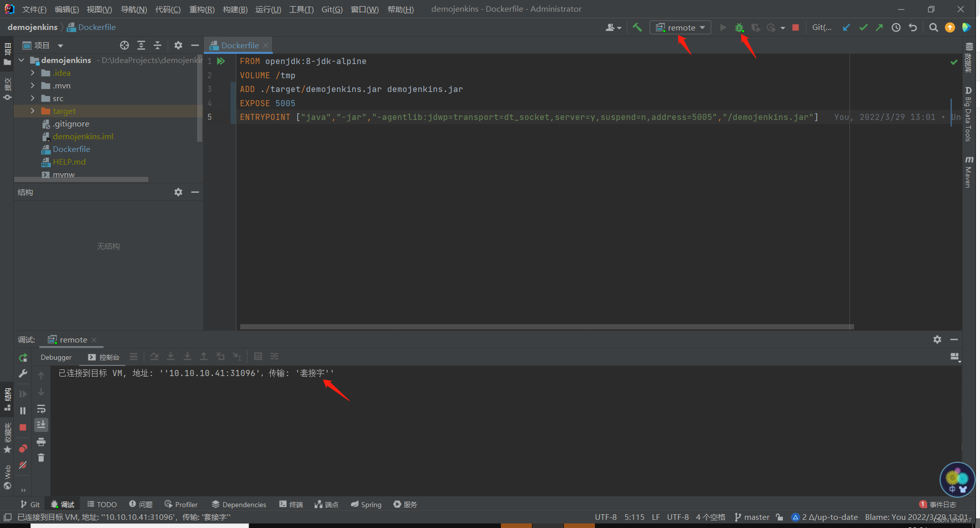Screen dimensions: 980x528
Task: Click the Run with Coverage icon
Action: click(x=755, y=27)
